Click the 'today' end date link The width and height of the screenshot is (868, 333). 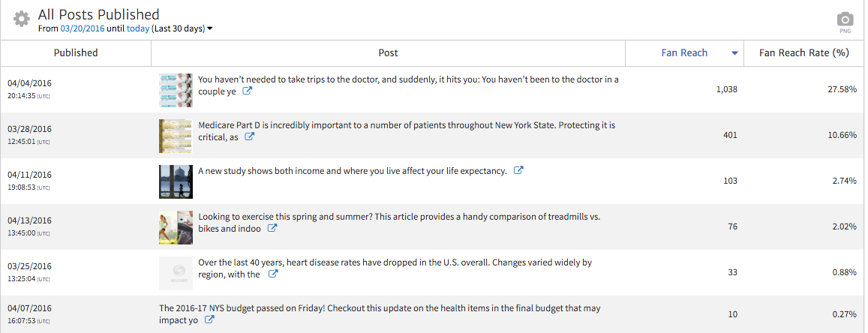point(138,28)
